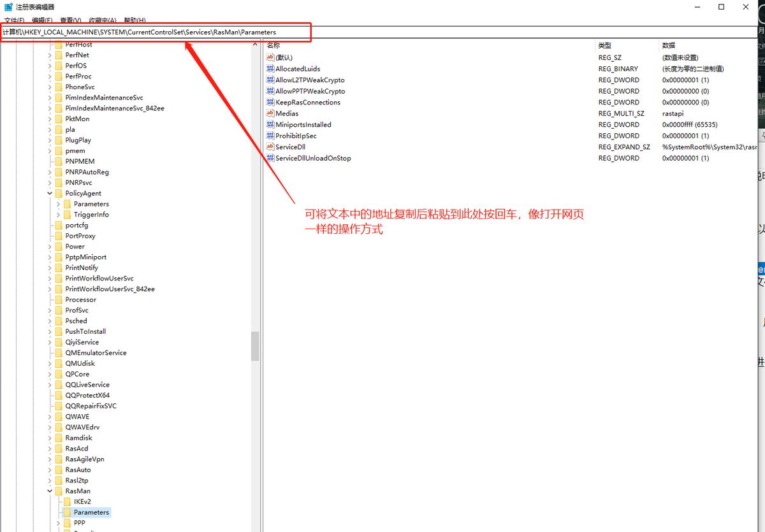Click the AllowL2TPWeakCrypto DWORD icon
Screen dimensions: 765x532
coord(270,80)
